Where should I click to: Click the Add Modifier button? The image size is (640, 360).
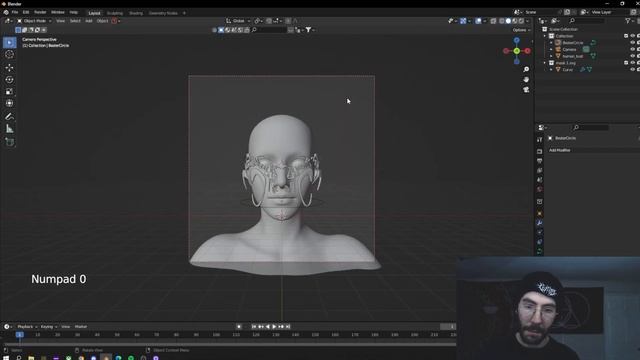[x=593, y=150]
